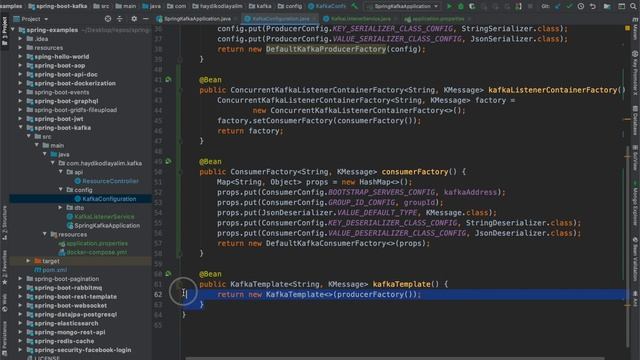
Task: Build the project with the hammer icon
Action: 355,6
